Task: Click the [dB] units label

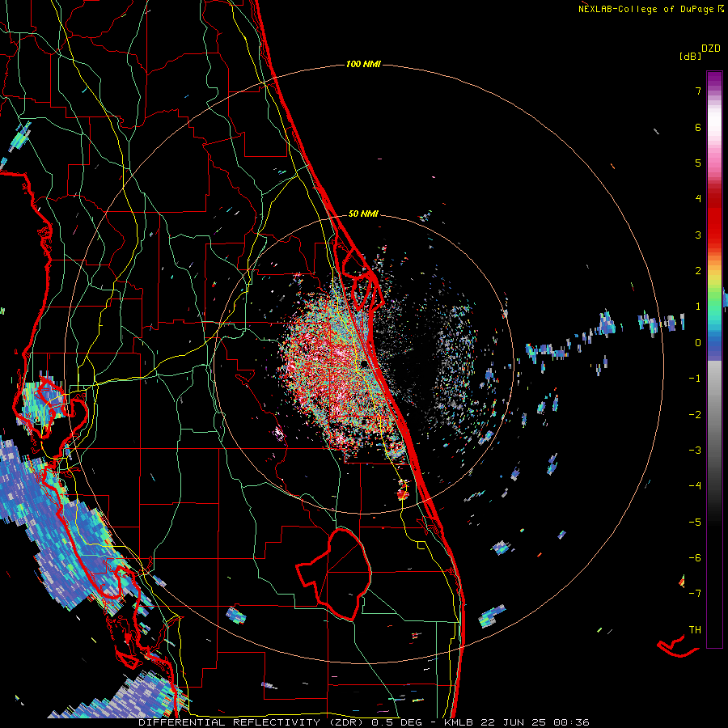Action: click(690, 57)
